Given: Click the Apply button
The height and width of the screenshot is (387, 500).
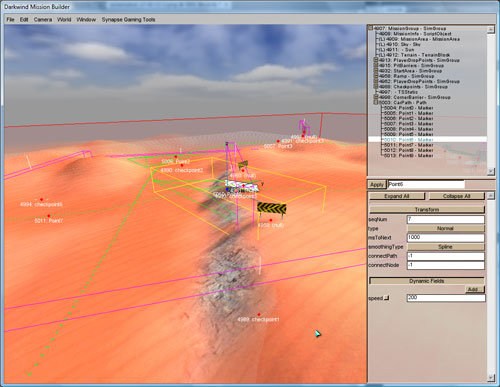Looking at the screenshot, I should coord(377,184).
